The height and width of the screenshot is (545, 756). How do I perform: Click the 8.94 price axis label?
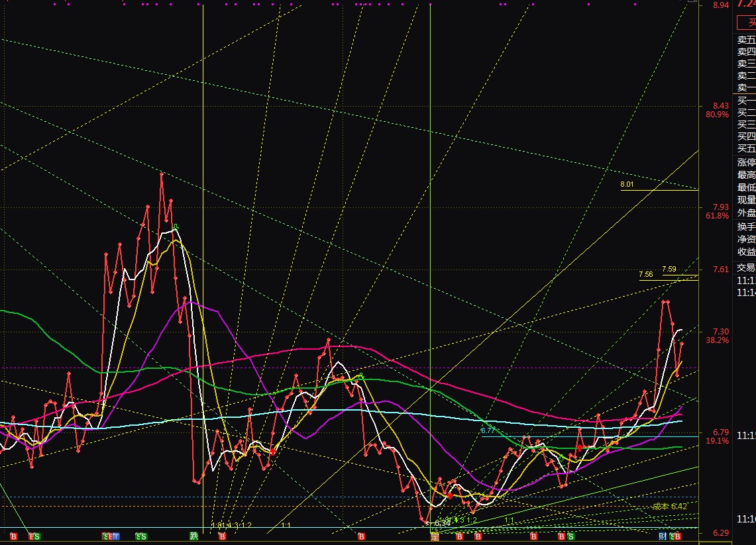click(721, 5)
